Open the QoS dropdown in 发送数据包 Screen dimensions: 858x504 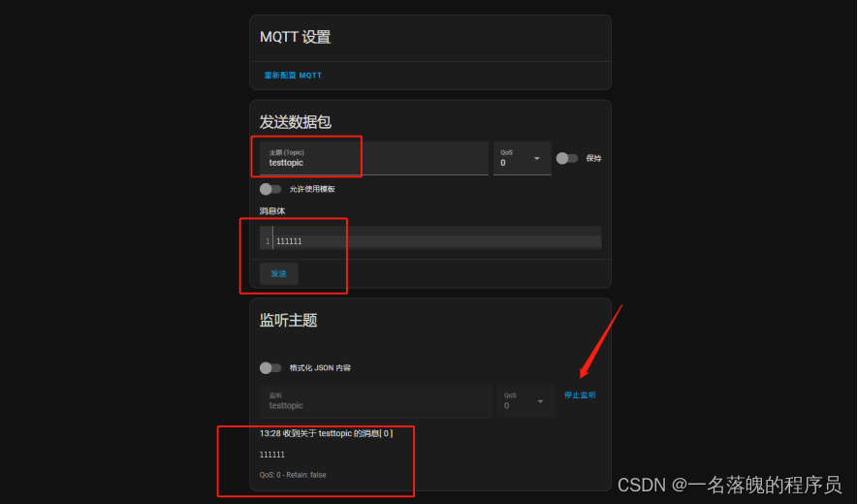[x=522, y=158]
